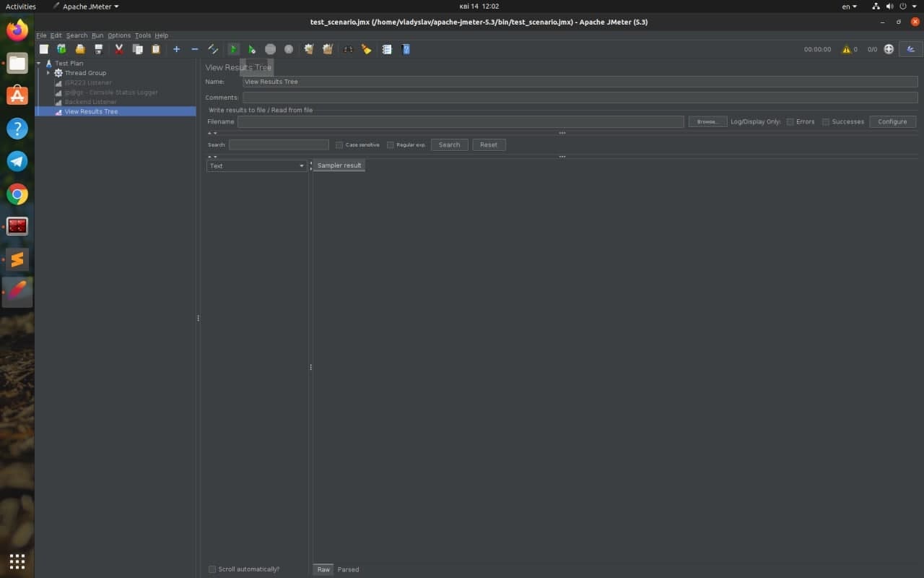Click the Shutdown round gray icon

coord(289,49)
